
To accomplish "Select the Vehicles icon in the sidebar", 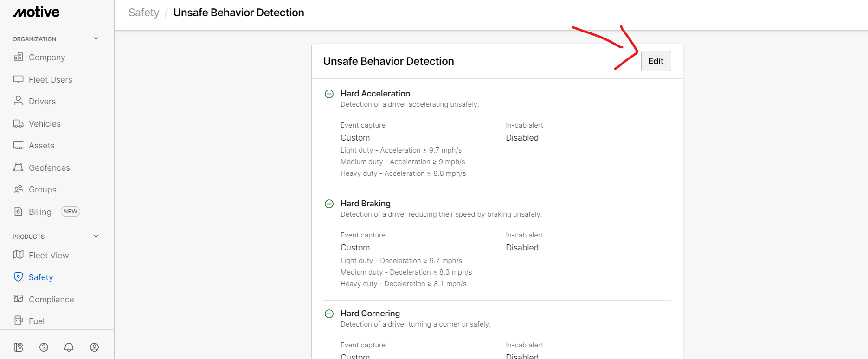I will click(18, 123).
